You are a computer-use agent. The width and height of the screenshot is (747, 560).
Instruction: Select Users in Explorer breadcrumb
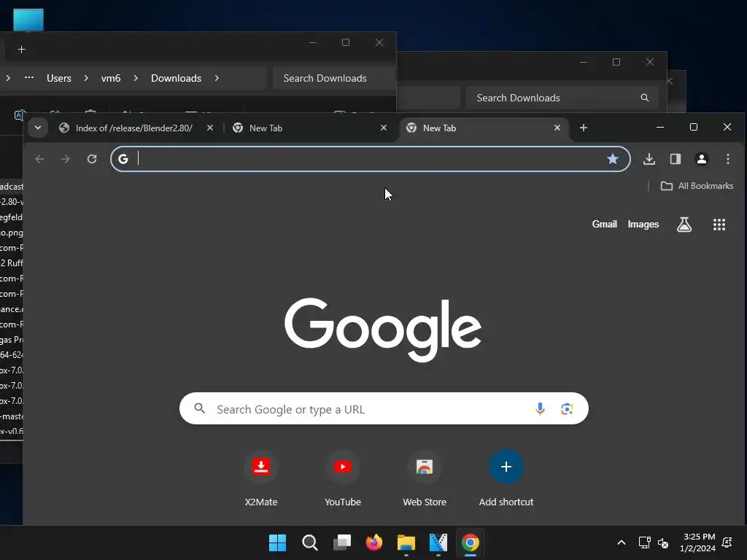[58, 78]
